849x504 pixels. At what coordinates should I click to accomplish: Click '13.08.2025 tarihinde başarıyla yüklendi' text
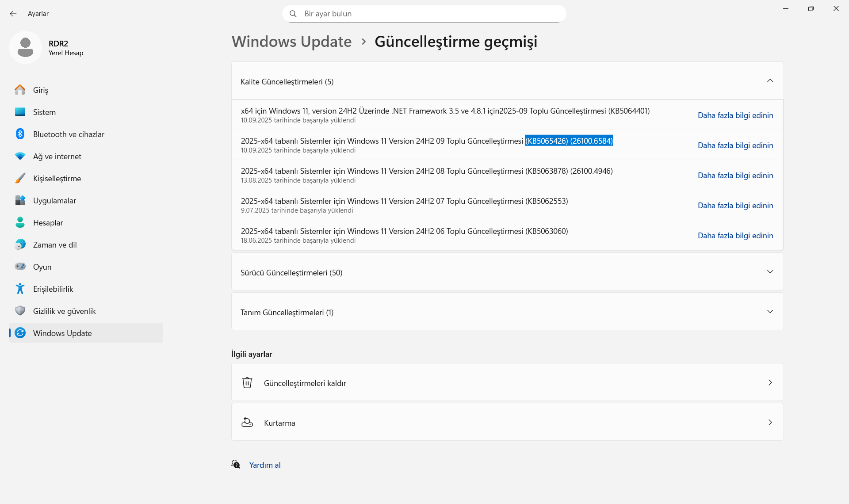[298, 180]
